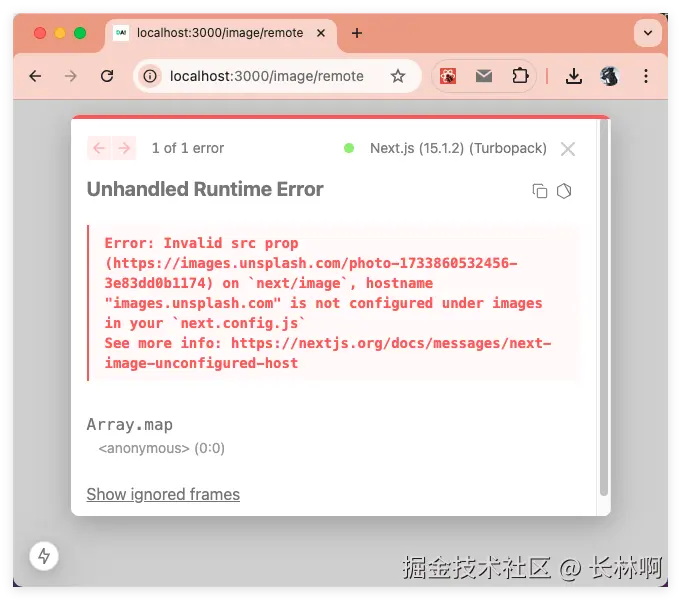The height and width of the screenshot is (600, 681).
Task: Click the 1 of 1 error counter
Action: click(x=188, y=148)
